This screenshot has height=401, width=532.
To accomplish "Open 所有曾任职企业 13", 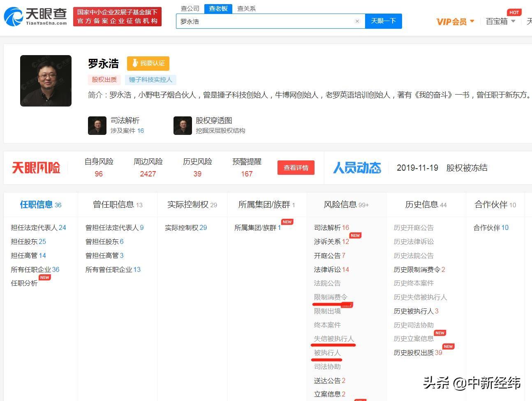I will click(x=113, y=270).
